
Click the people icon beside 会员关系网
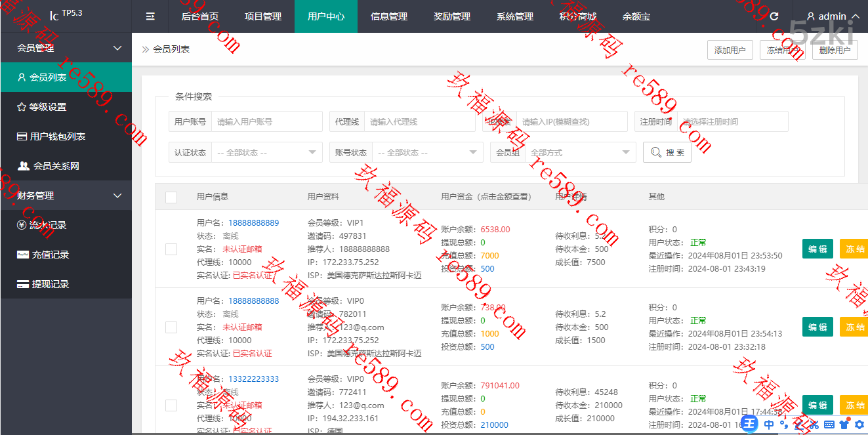24,166
